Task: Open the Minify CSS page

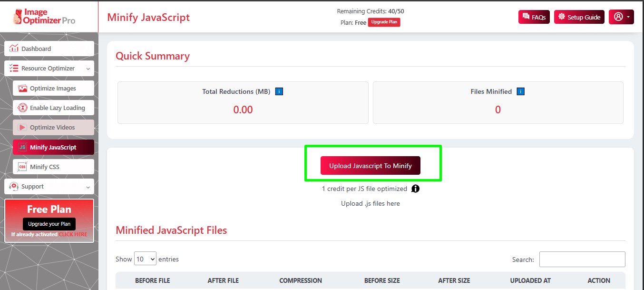Action: pyautogui.click(x=53, y=167)
